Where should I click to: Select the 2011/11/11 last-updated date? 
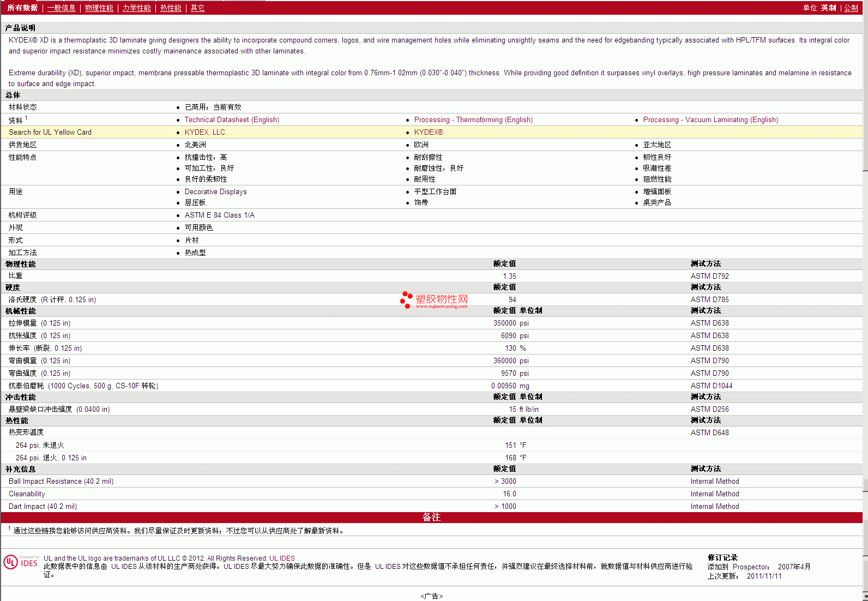click(x=764, y=576)
